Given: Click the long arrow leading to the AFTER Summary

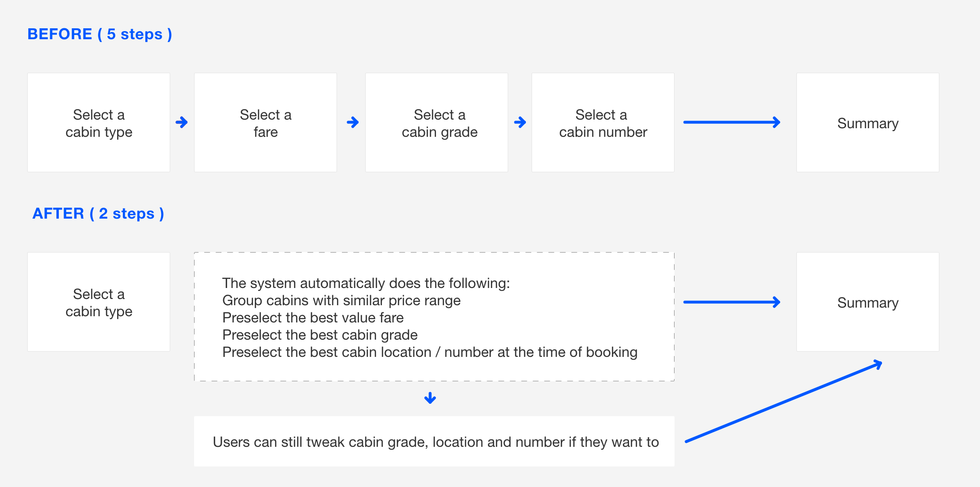Looking at the screenshot, I should 732,302.
